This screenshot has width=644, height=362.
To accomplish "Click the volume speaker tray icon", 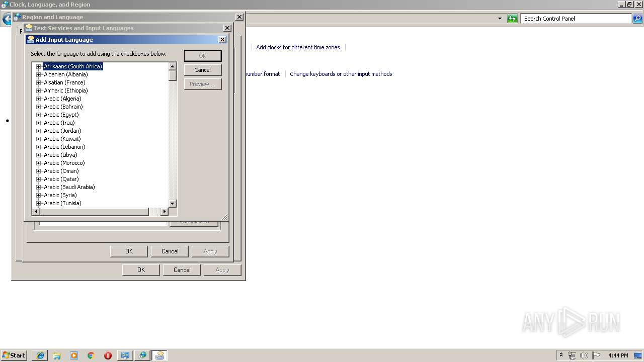I will (x=584, y=355).
